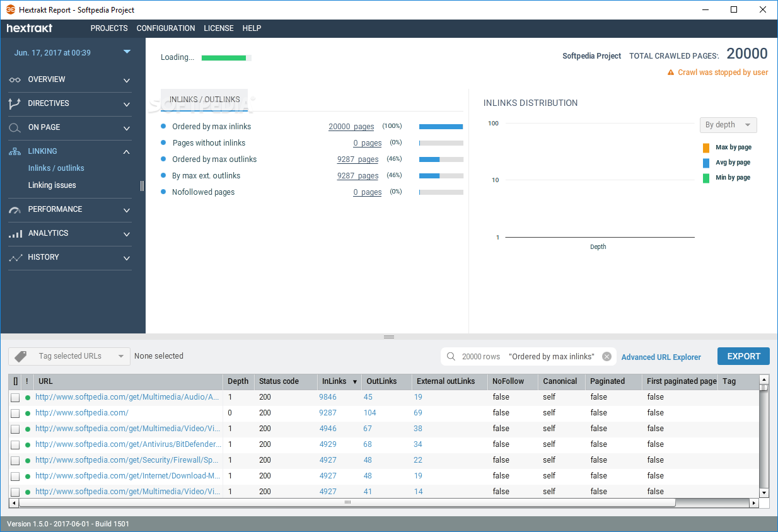This screenshot has width=778, height=532.
Task: Check the last Multimedia/Video row with 41 outlinks
Action: pos(15,492)
